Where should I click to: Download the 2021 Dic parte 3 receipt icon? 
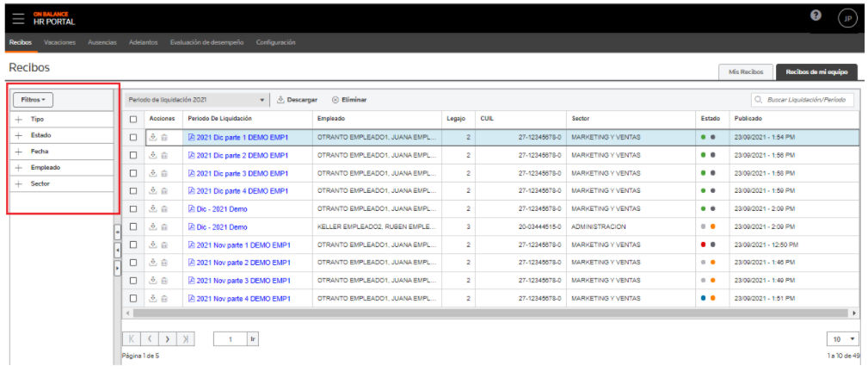point(153,173)
